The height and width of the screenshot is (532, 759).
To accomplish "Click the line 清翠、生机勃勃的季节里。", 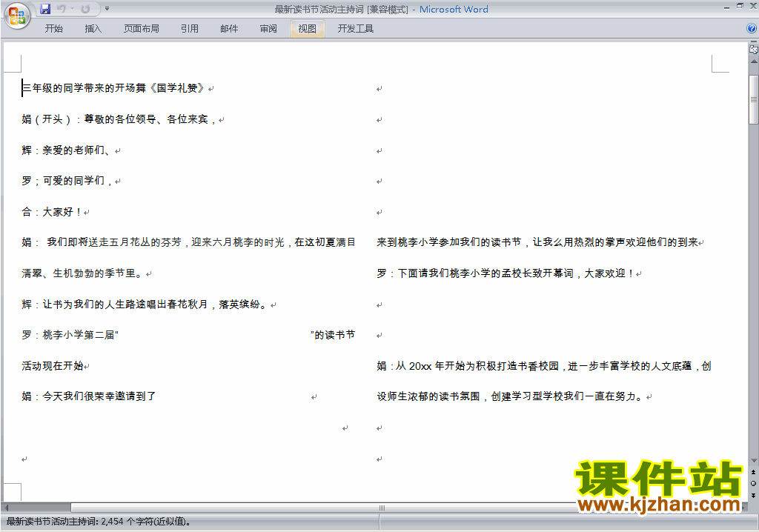I will tap(82, 273).
